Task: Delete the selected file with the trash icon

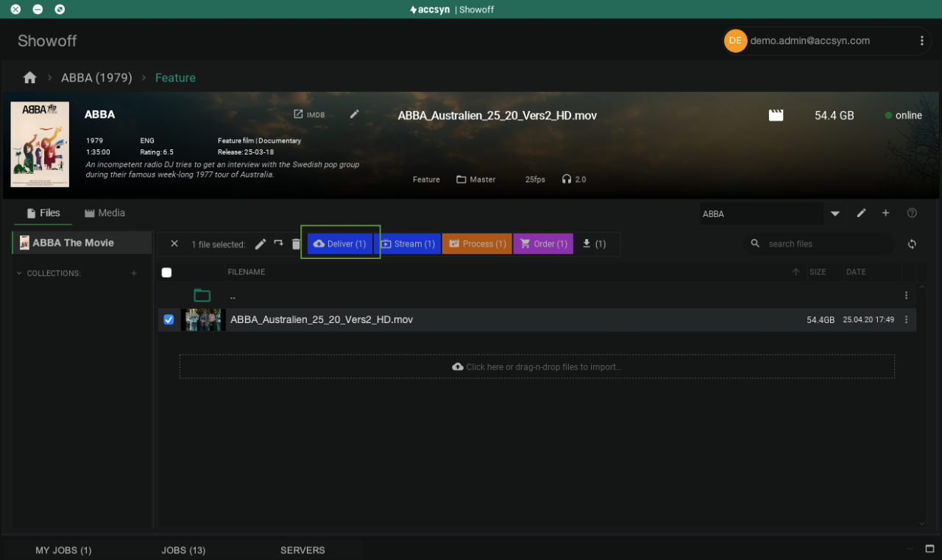Action: (296, 244)
